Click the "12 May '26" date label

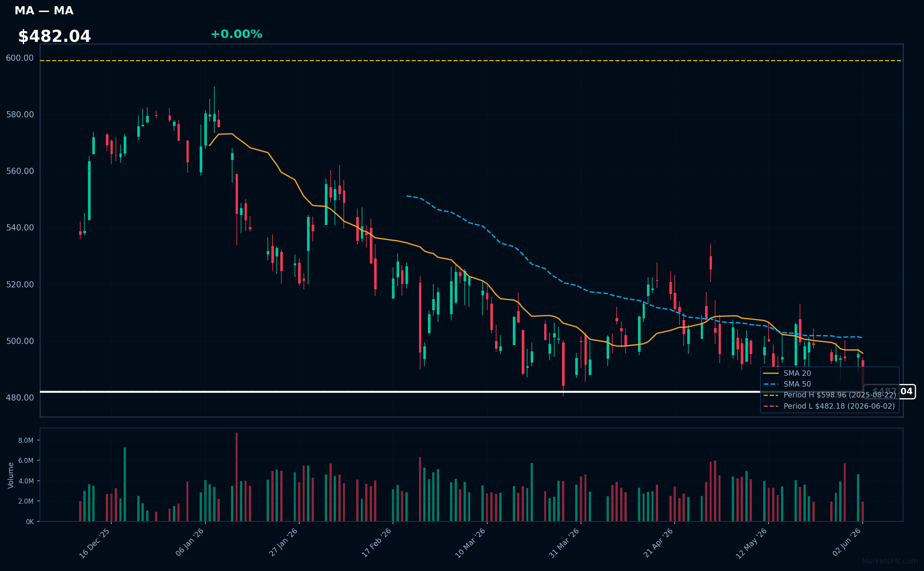[752, 543]
